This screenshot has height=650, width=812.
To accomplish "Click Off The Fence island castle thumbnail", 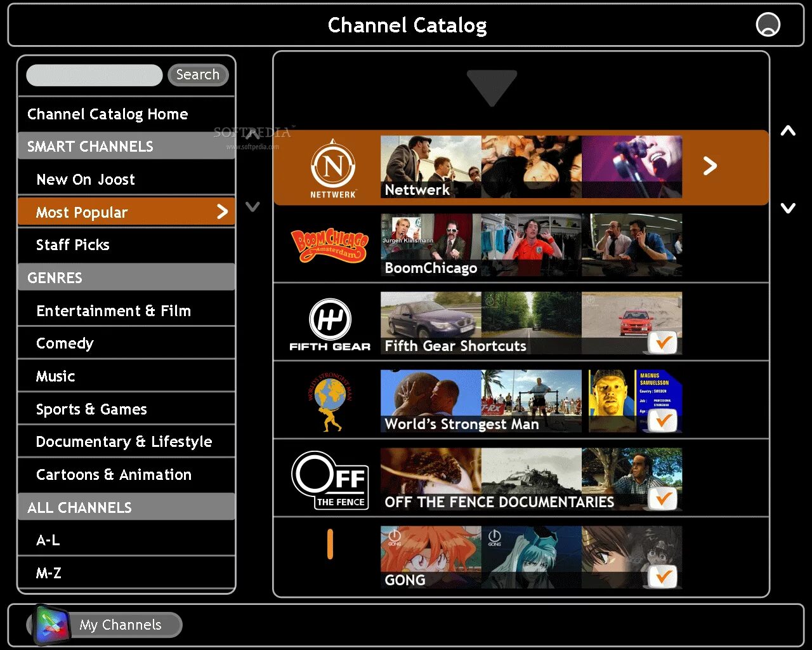I will point(531,479).
